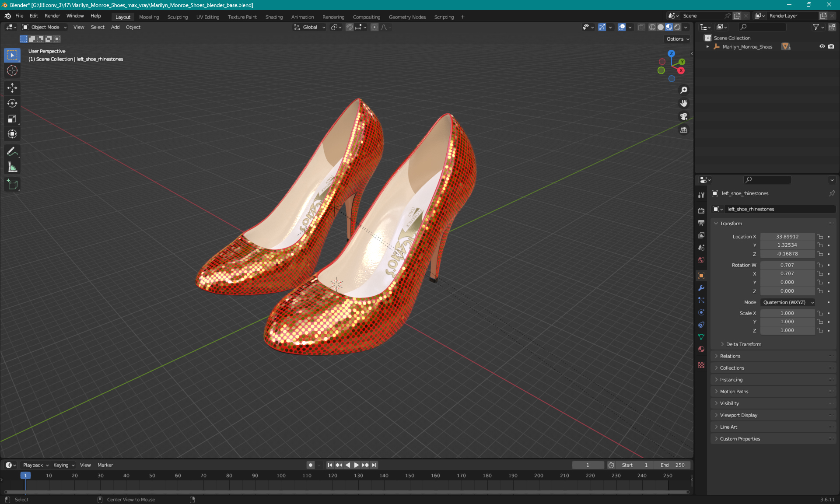Open the Object Data properties tab
Image resolution: width=840 pixels, height=504 pixels.
tap(701, 337)
